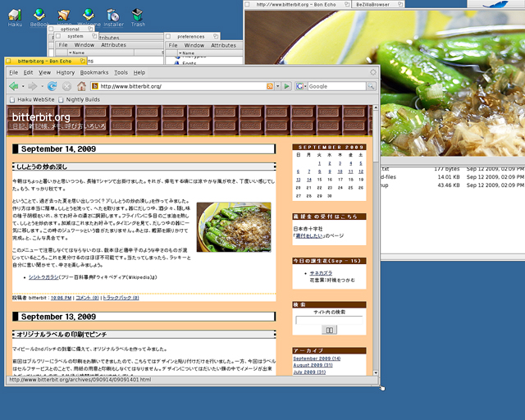Open File menu in the preferences window
Screen dimensions: 525x420
coord(173,45)
